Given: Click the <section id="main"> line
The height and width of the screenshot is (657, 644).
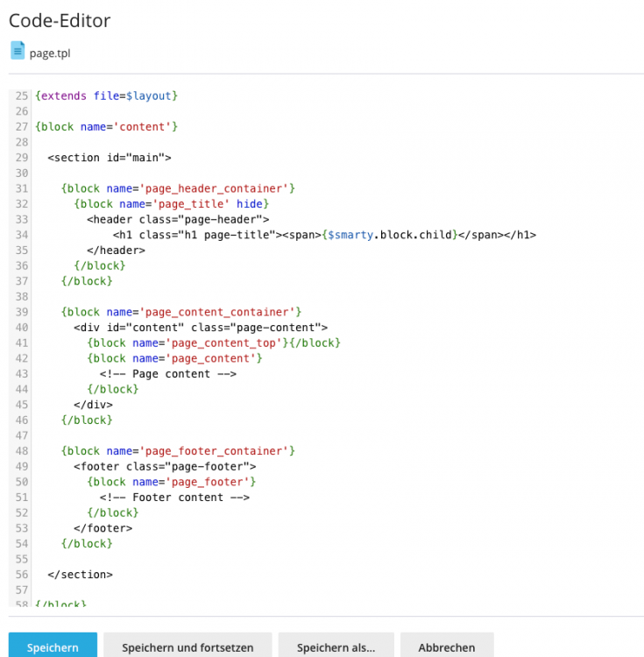Looking at the screenshot, I should (x=110, y=158).
